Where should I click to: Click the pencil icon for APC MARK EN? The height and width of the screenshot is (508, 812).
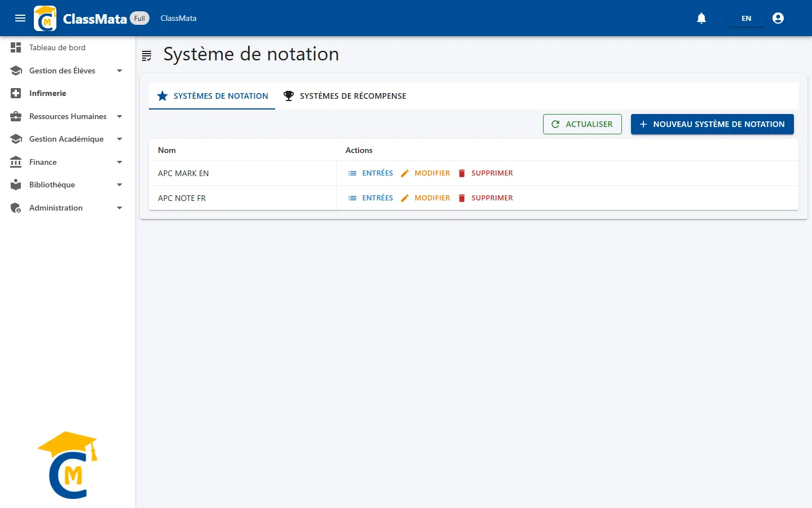click(x=405, y=173)
